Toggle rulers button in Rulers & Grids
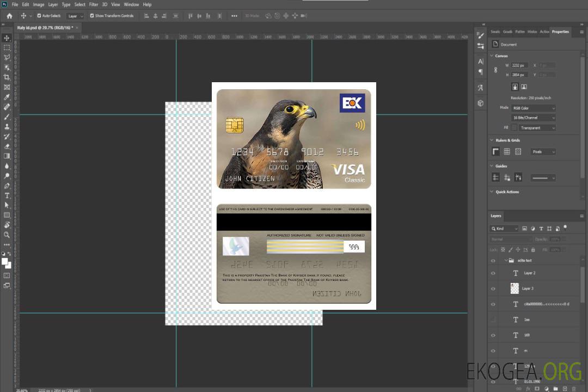 496,151
